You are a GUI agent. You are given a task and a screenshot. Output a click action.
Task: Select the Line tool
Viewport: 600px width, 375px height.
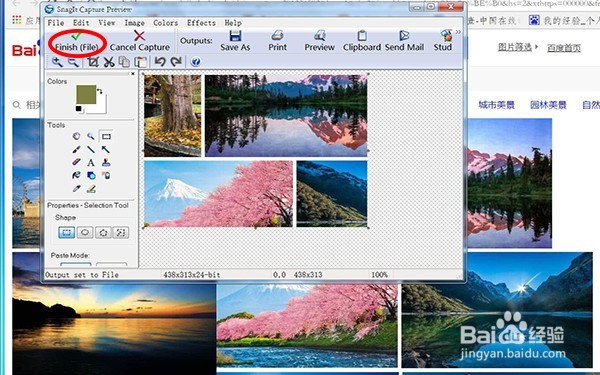pyautogui.click(x=91, y=149)
